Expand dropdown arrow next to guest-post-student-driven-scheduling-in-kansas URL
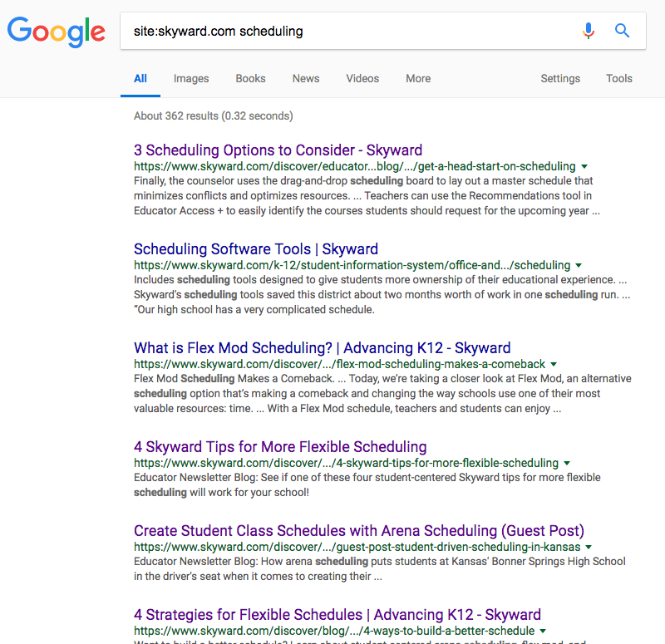The width and height of the screenshot is (665, 644). tap(589, 548)
